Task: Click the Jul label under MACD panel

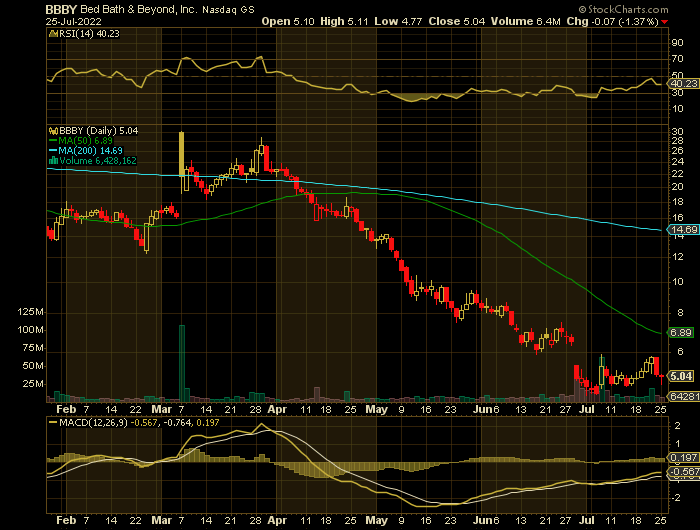Action: tap(587, 521)
